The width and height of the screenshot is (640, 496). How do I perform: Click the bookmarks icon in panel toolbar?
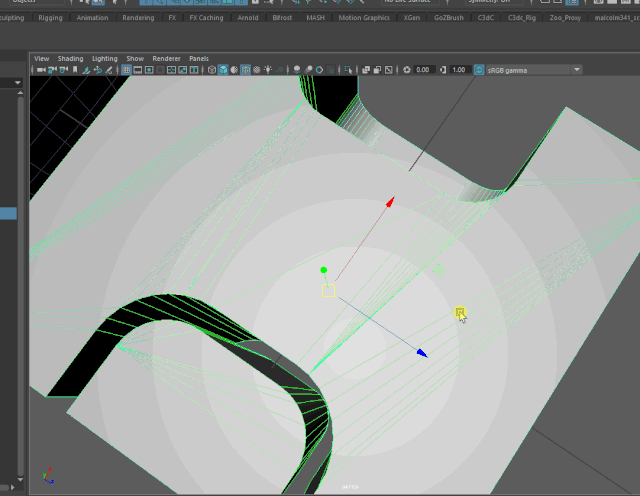pyautogui.click(x=75, y=70)
